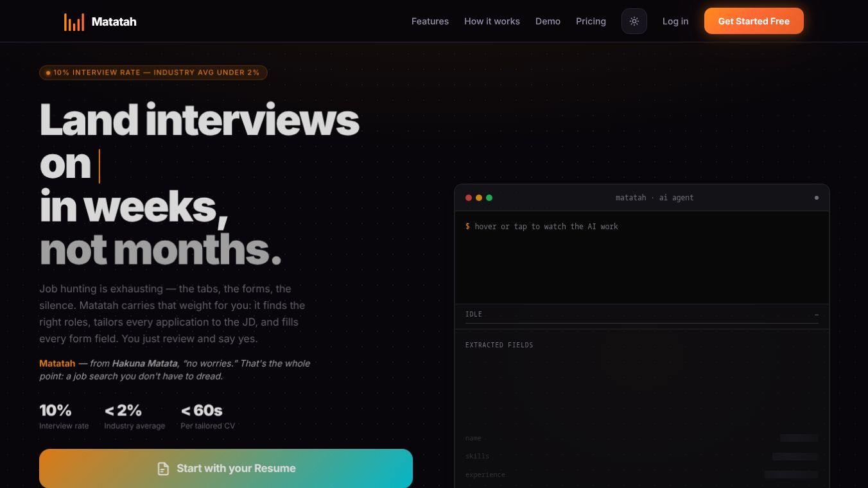Click the 'experience' field row label

485,475
